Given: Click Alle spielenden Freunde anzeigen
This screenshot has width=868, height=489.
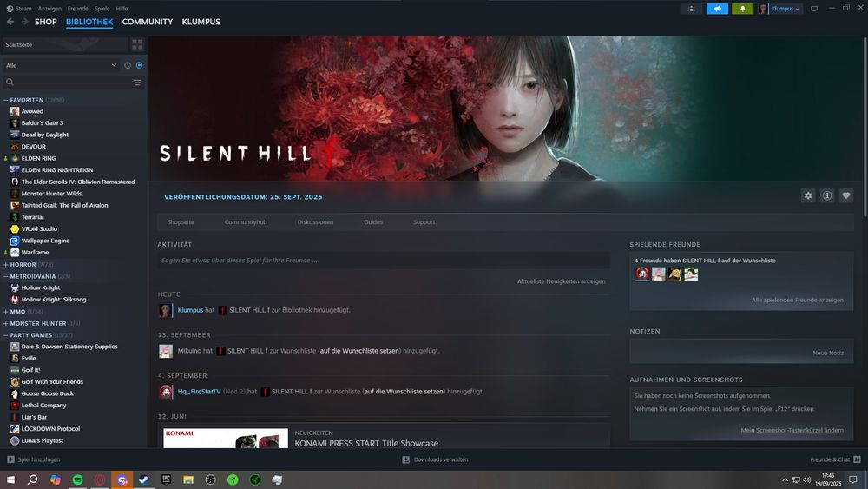Looking at the screenshot, I should pyautogui.click(x=797, y=300).
